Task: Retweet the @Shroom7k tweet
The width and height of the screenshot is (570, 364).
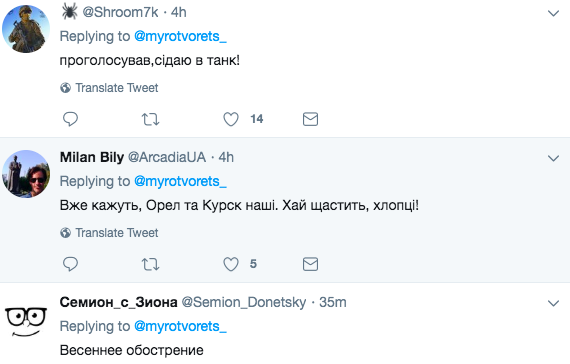Action: (150, 119)
